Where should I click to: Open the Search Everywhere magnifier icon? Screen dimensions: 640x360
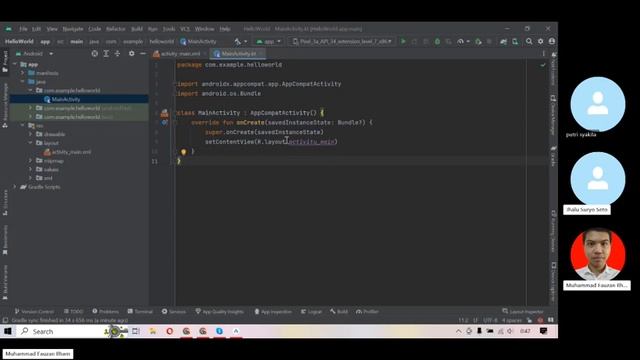pyautogui.click(x=529, y=41)
